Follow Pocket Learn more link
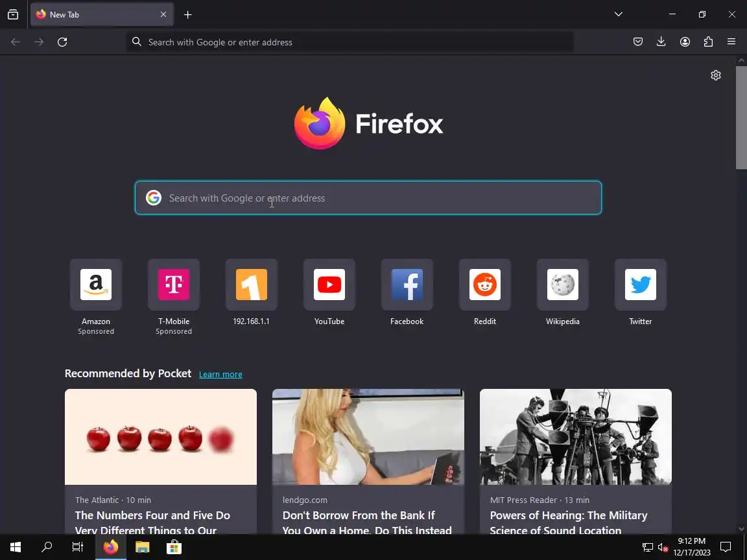Viewport: 747px width, 560px height. [220, 374]
